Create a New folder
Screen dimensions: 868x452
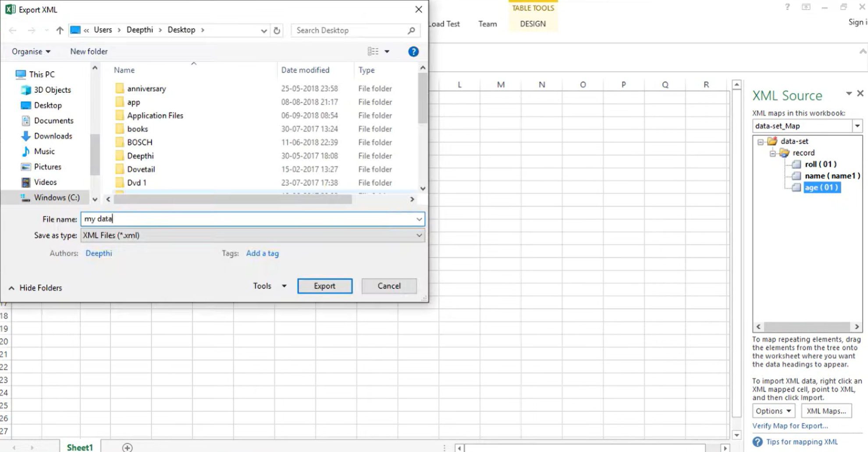tap(89, 52)
